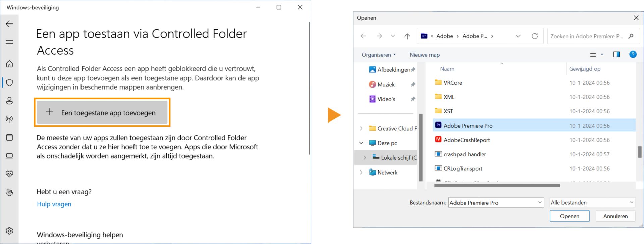Click the Adobe breadcrumb in address bar
This screenshot has width=644, height=244.
pyautogui.click(x=445, y=36)
